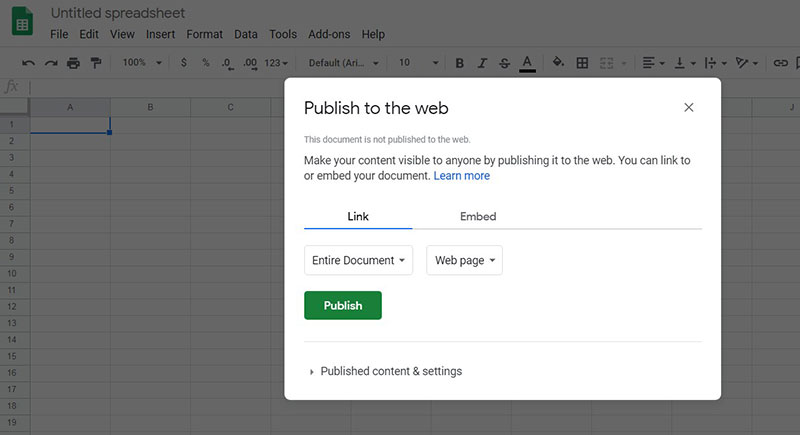Screen dimensions: 800x435
Task: Open the View menu
Action: pos(122,34)
